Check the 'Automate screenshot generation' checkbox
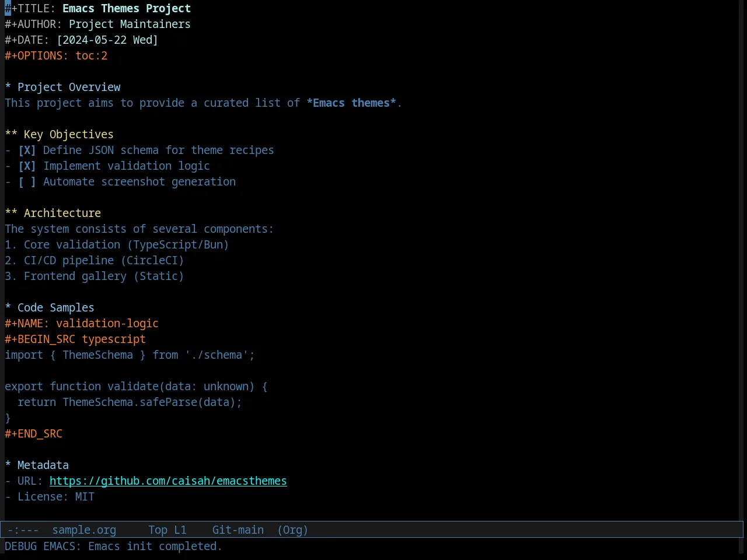 [27, 182]
